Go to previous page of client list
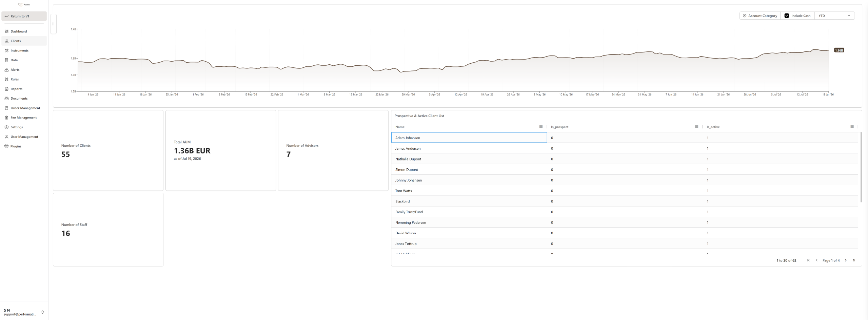This screenshot has width=868, height=320. 816,260
